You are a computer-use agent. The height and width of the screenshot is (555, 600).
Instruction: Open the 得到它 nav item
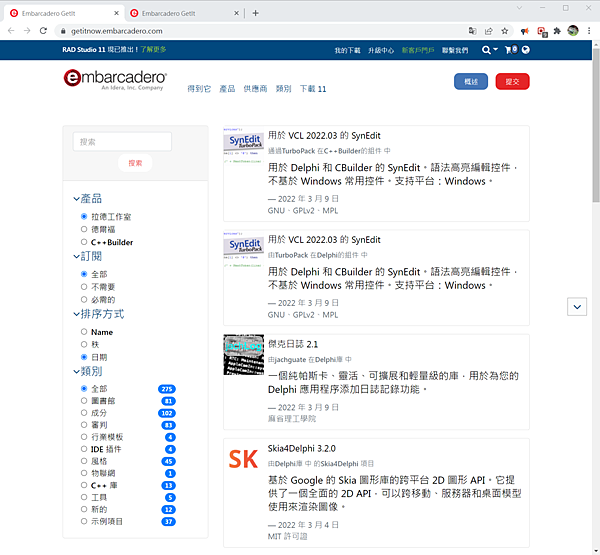click(x=199, y=89)
